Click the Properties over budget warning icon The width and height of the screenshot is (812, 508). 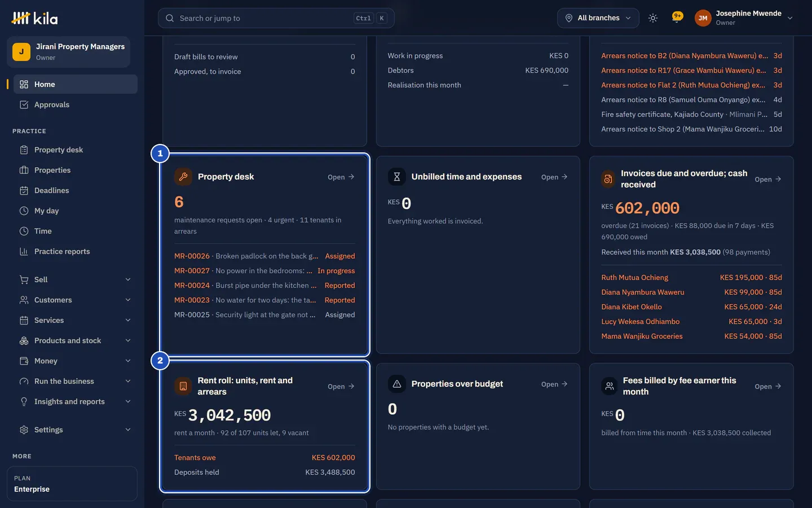click(x=396, y=384)
